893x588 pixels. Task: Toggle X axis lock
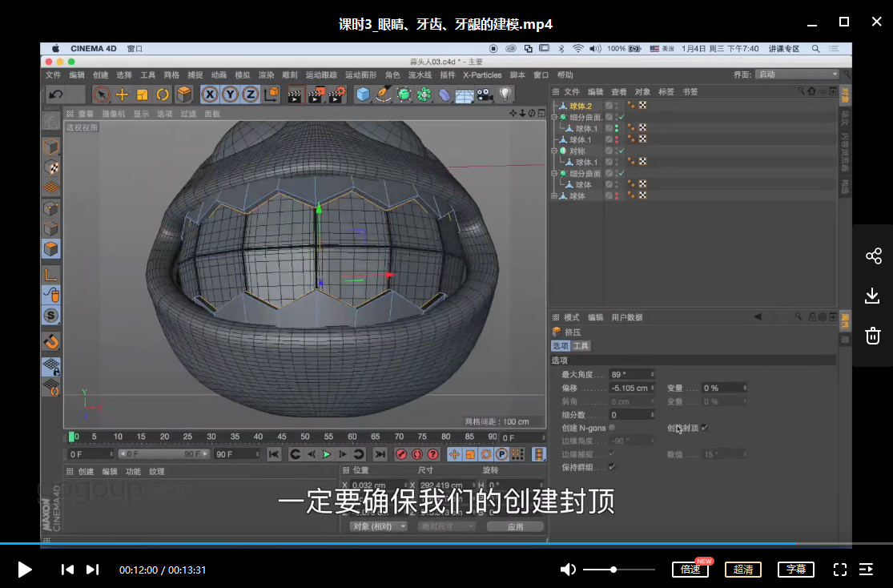(210, 95)
